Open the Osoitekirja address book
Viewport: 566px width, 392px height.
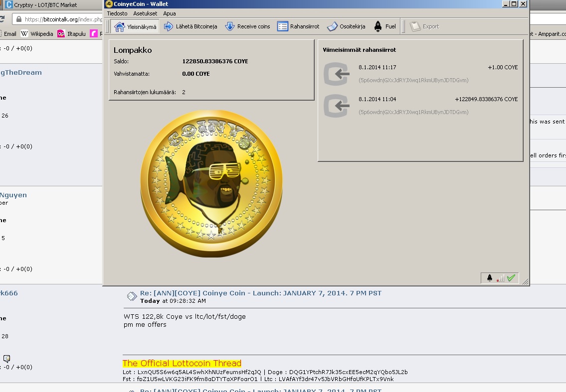(x=346, y=26)
